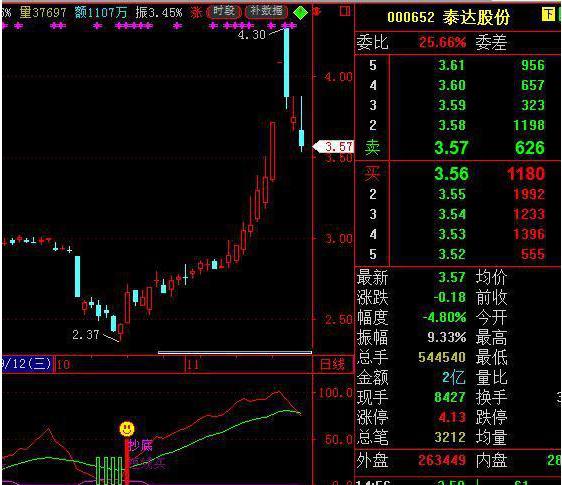Click the month marker 11 on the time axis
This screenshot has width=562, height=485.
[x=192, y=365]
